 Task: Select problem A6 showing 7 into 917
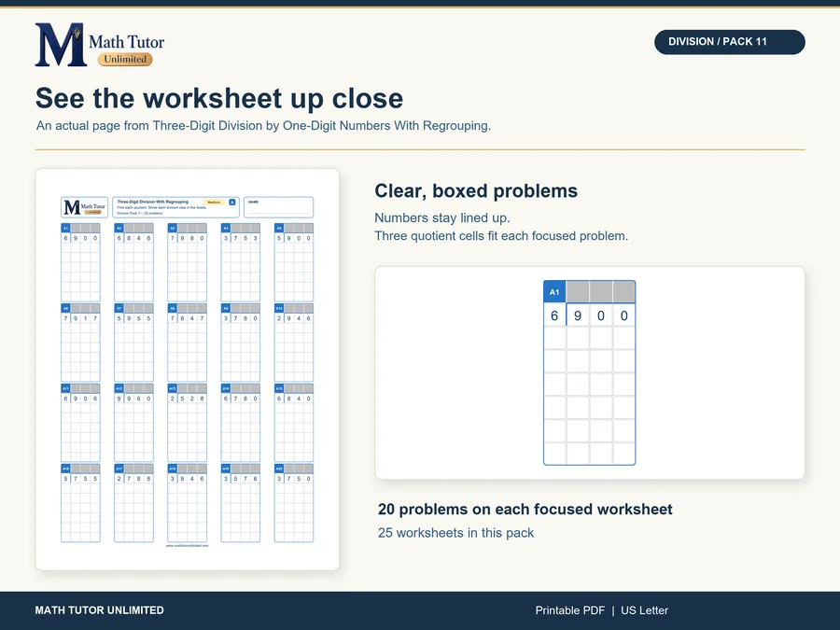pyautogui.click(x=80, y=343)
